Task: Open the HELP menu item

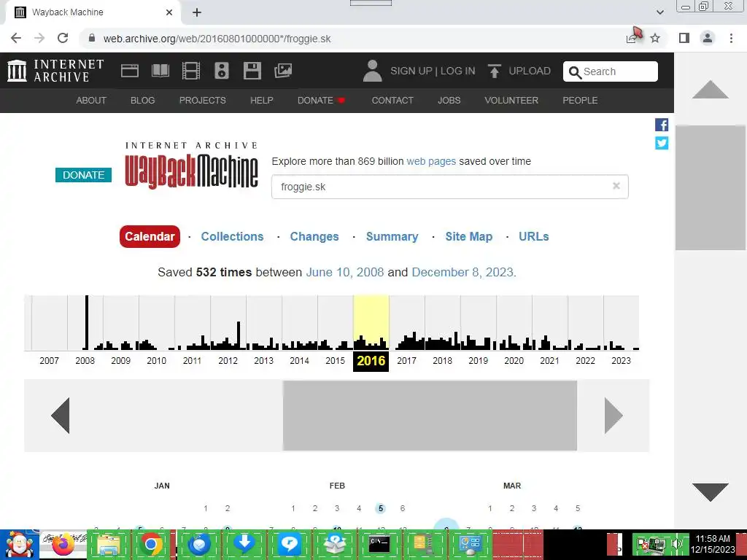Action: (x=262, y=101)
